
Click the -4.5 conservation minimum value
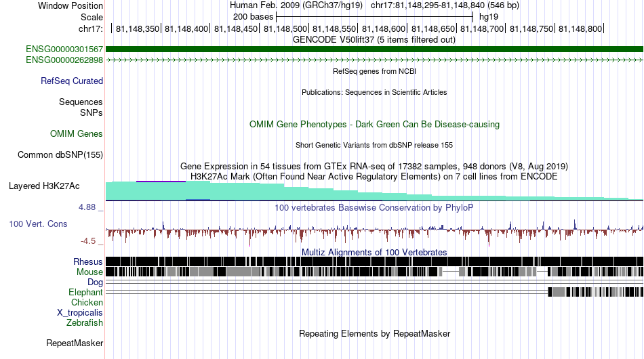pyautogui.click(x=88, y=241)
